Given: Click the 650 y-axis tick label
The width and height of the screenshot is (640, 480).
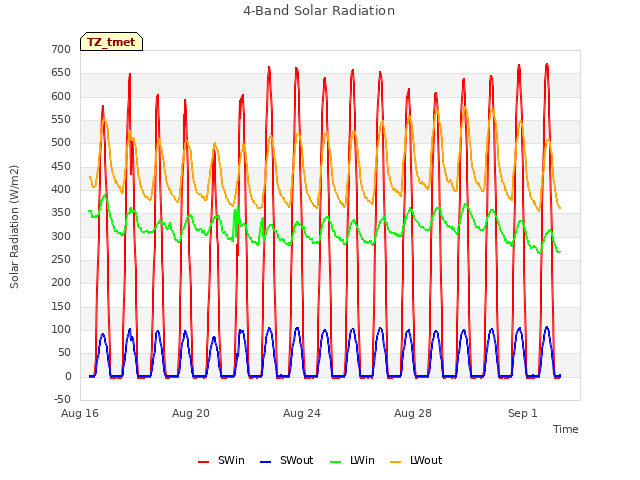Looking at the screenshot, I should pos(61,73).
